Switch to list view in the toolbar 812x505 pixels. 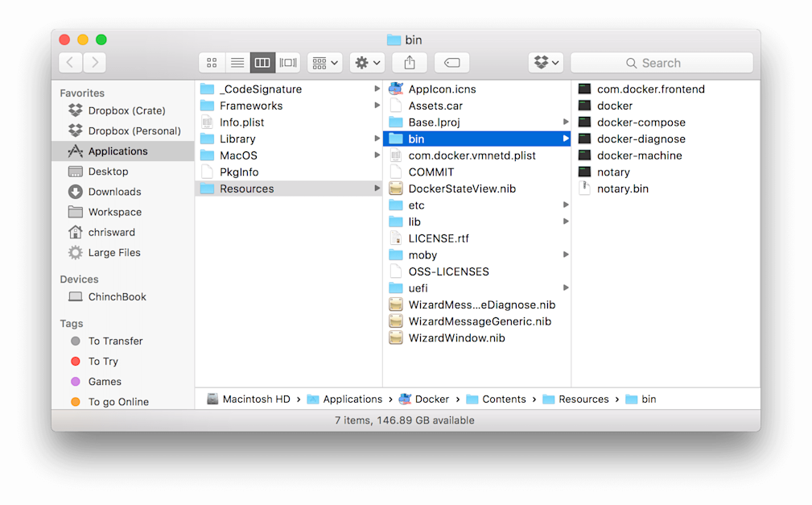tap(237, 62)
